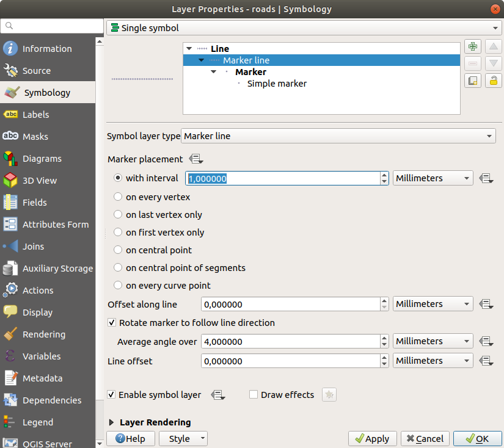Open data-defined override for Offset along line
The height and width of the screenshot is (448, 504).
click(x=486, y=304)
